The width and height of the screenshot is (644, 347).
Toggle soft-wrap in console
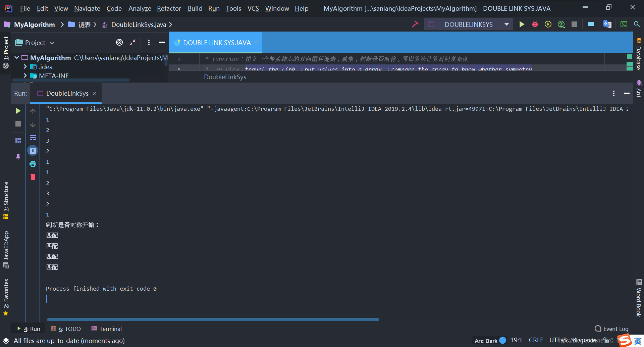tap(33, 138)
